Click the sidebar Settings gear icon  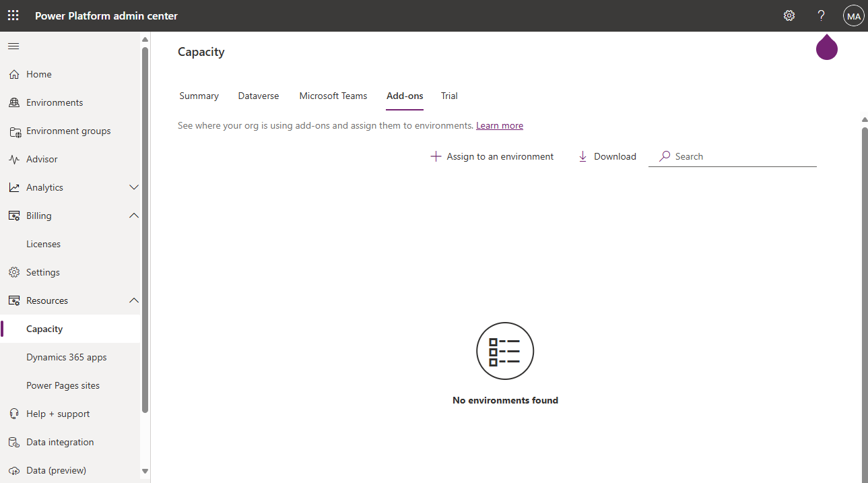14,272
